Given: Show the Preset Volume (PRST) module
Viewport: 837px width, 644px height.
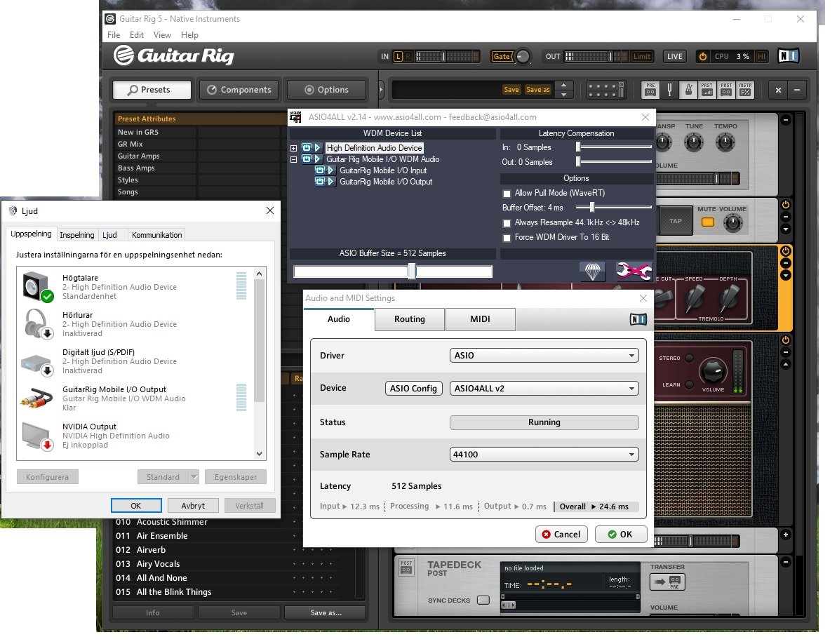Looking at the screenshot, I should pos(707,89).
